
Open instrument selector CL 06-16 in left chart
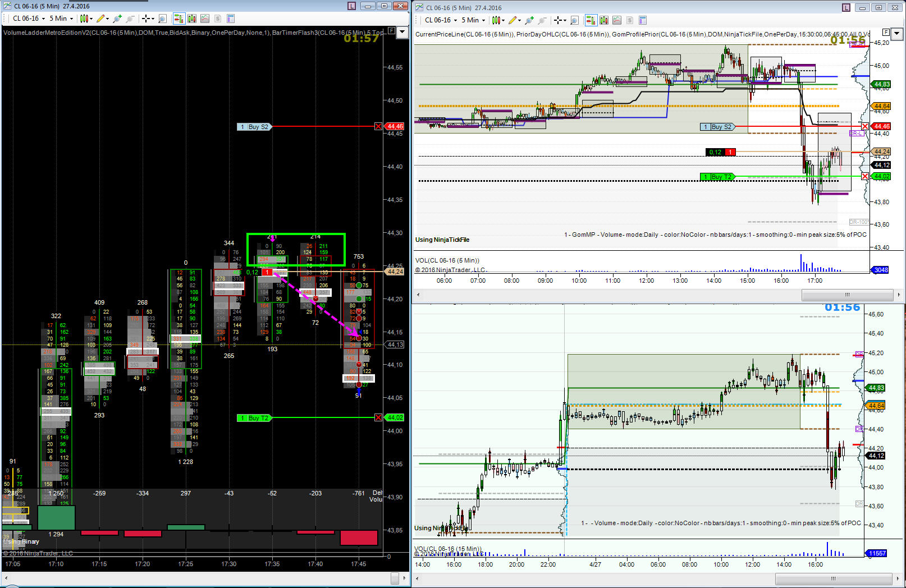pyautogui.click(x=28, y=19)
